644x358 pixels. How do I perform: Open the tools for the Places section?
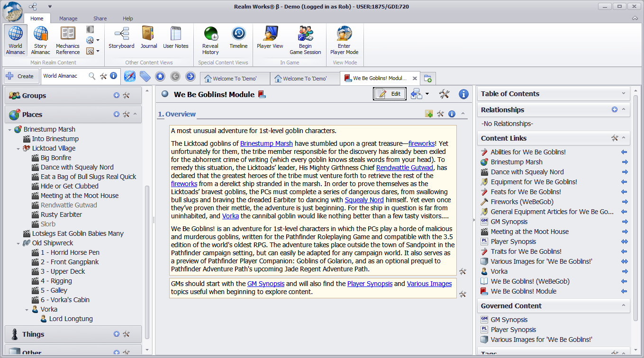pos(127,114)
